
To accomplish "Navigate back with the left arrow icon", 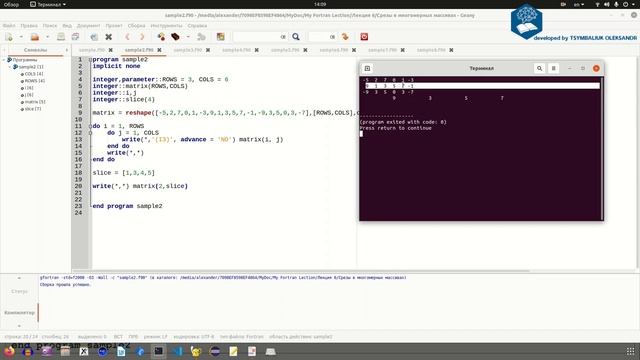I will click(x=127, y=37).
